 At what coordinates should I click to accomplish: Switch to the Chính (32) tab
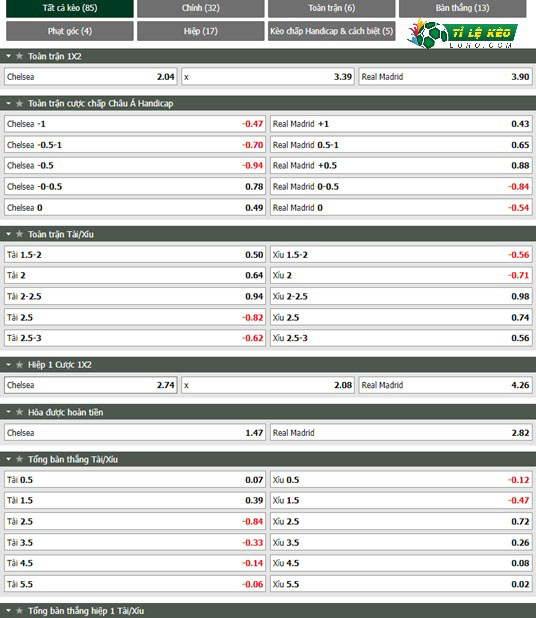pos(201,8)
